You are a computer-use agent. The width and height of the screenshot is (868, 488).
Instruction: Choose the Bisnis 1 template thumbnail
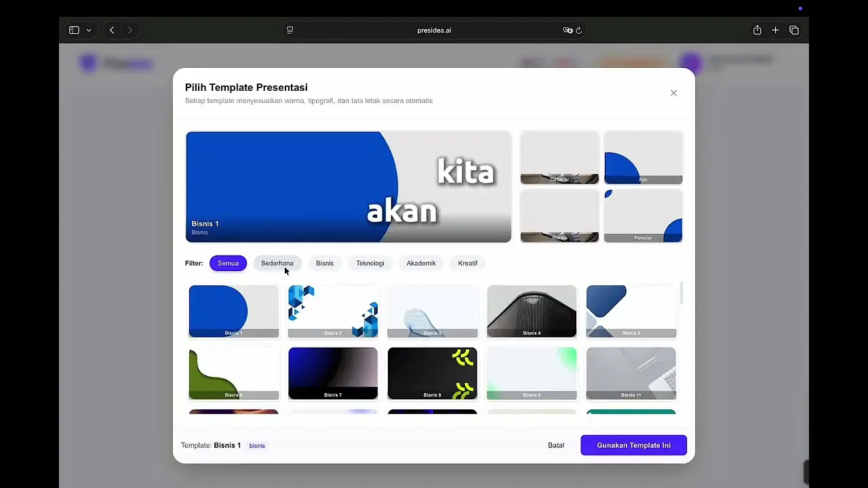(x=234, y=311)
